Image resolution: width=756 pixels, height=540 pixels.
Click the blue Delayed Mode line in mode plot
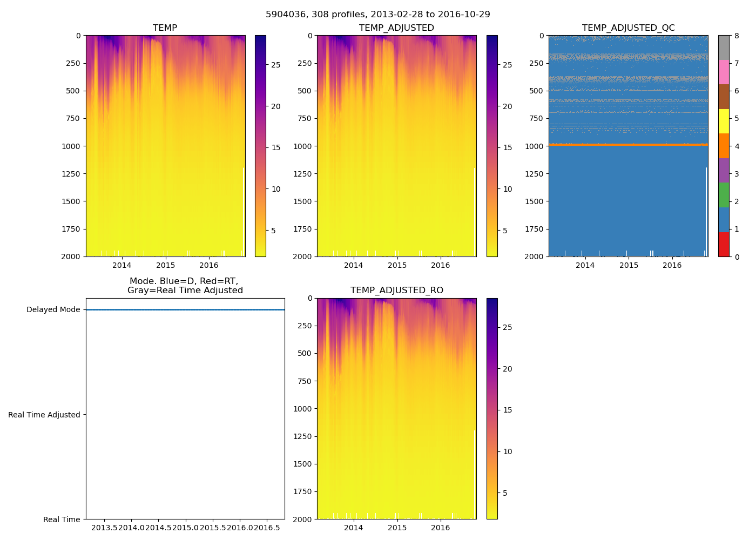[185, 310]
